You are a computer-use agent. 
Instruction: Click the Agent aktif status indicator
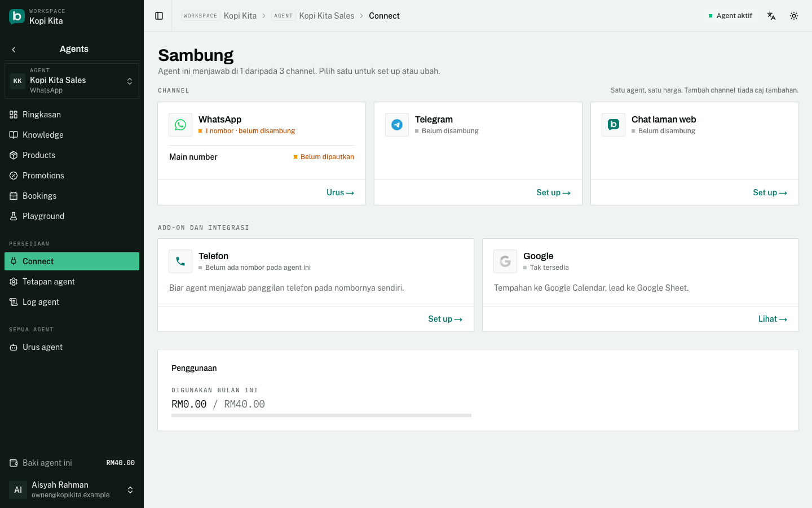coord(730,16)
